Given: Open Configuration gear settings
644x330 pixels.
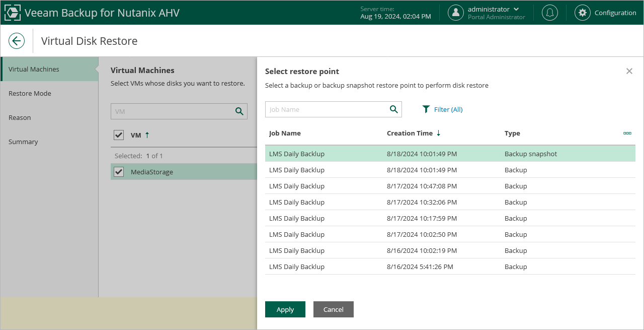Looking at the screenshot, I should click(x=583, y=13).
